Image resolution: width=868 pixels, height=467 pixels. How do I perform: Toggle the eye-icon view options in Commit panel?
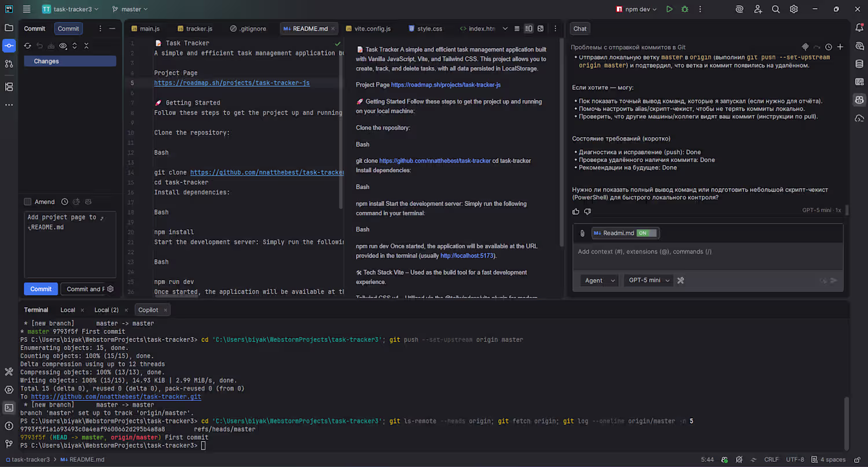(x=63, y=46)
